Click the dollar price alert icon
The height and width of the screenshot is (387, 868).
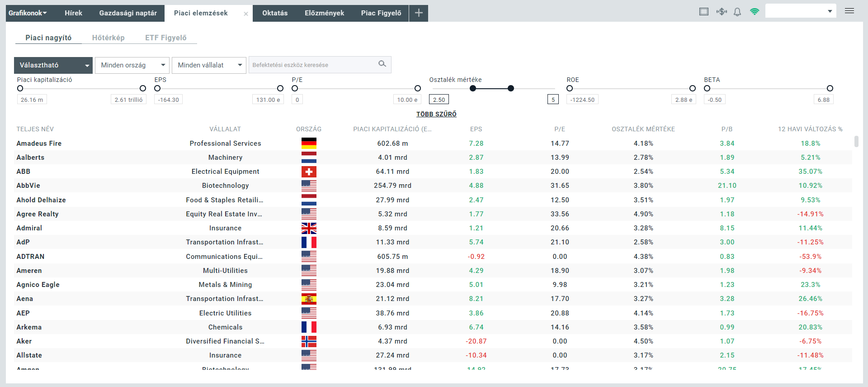[721, 12]
